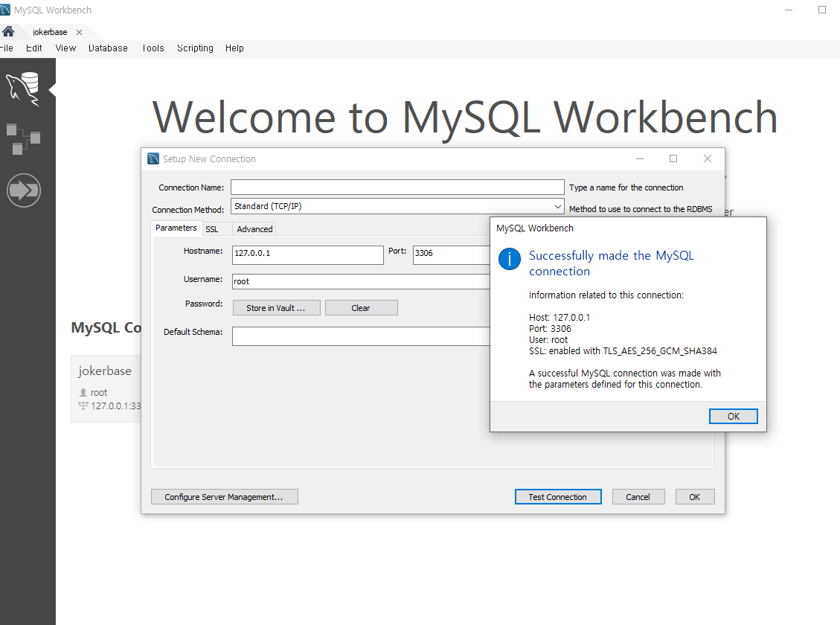The image size is (840, 625).
Task: Click the Default Schema input field
Action: 361,336
